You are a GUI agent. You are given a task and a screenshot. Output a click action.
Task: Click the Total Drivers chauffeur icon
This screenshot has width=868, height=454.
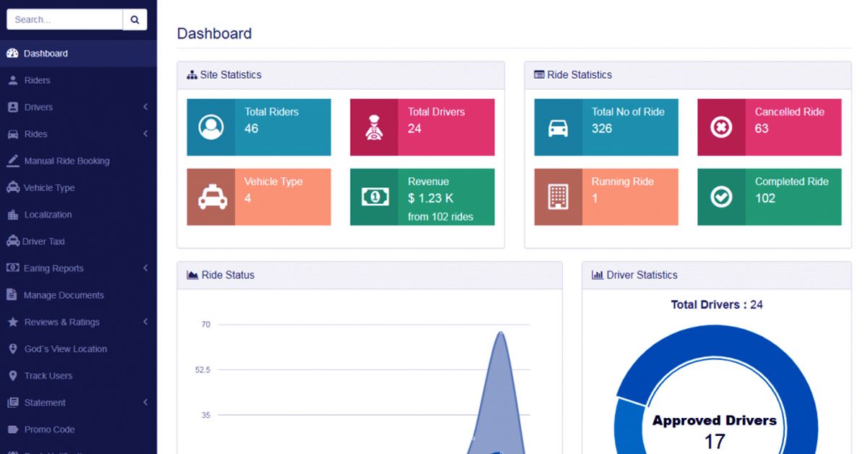tap(374, 127)
